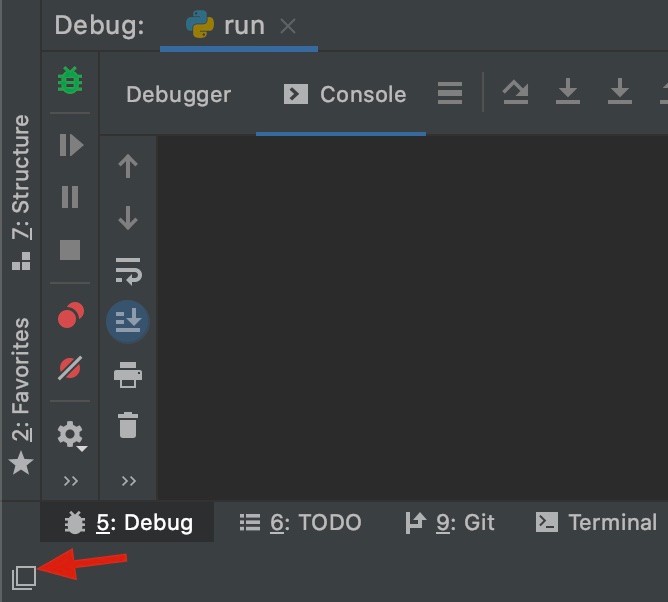
Task: Clear console with the trash icon
Action: [x=128, y=425]
